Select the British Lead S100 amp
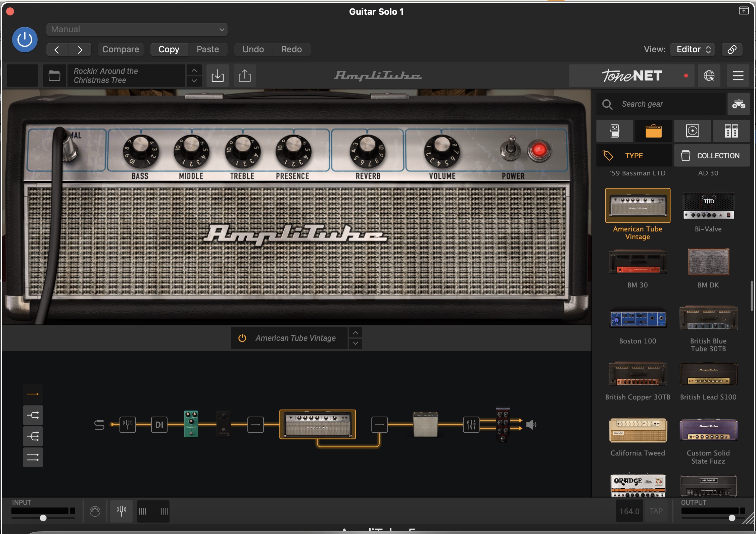 pyautogui.click(x=708, y=373)
